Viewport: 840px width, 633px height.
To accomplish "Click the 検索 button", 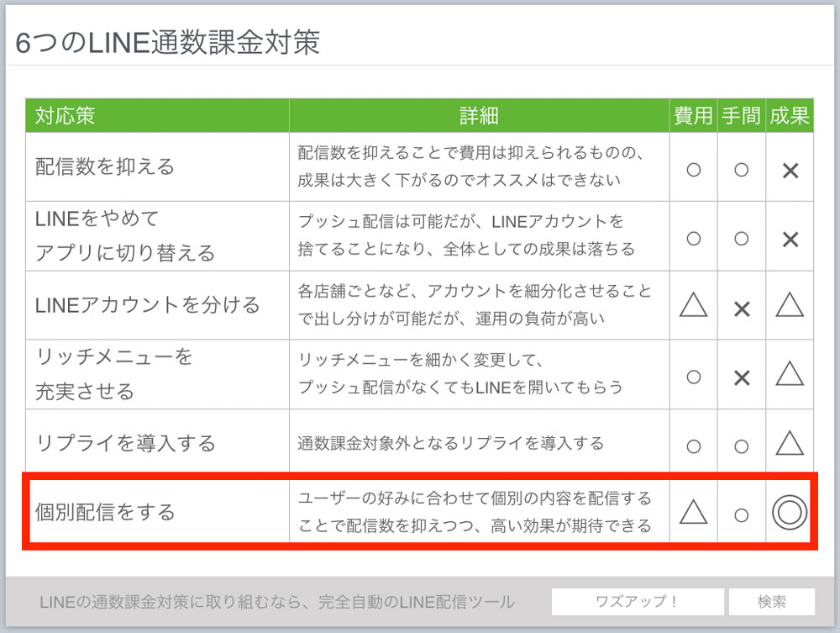I will point(771,601).
